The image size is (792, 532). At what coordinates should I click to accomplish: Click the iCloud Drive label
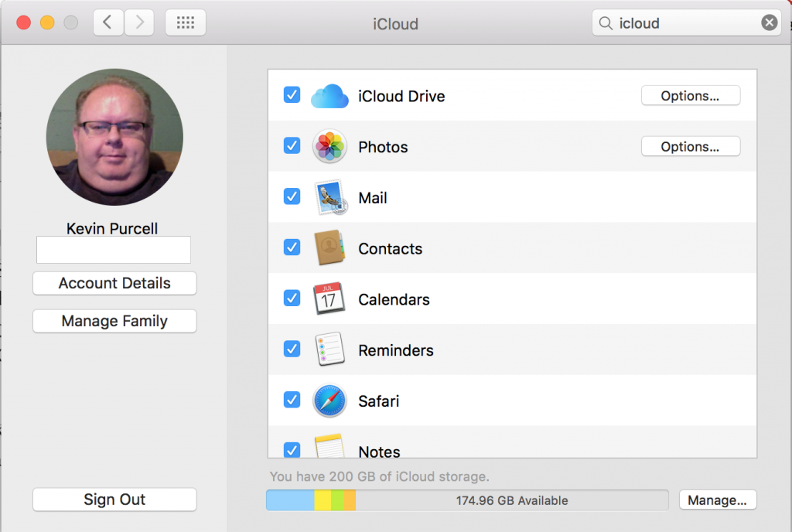(401, 96)
